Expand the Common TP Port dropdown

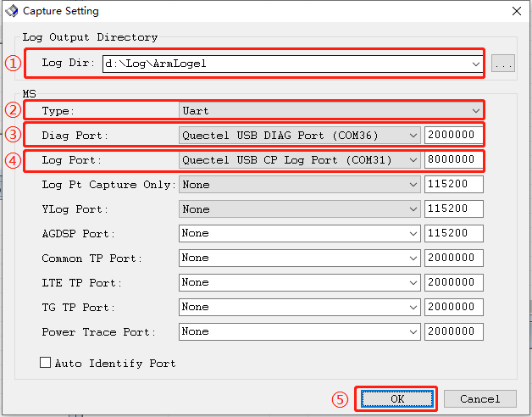coord(413,258)
